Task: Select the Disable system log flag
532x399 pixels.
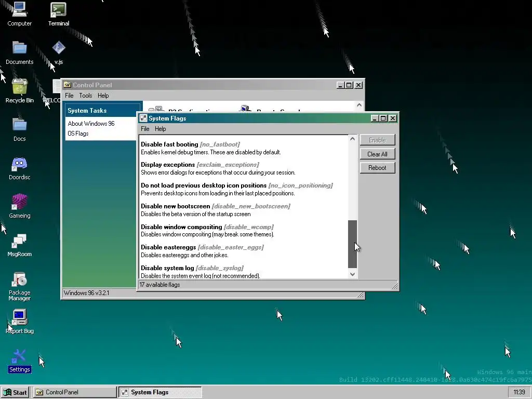Action: pos(244,271)
